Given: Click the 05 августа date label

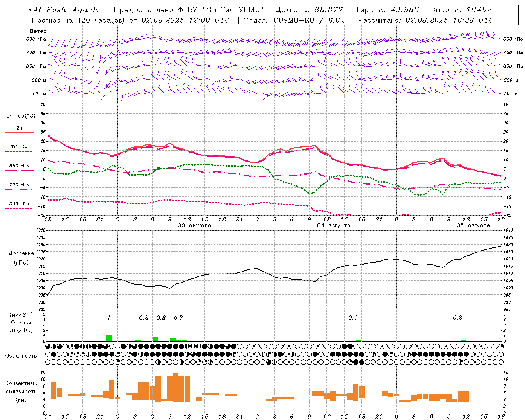Looking at the screenshot, I should click(473, 226).
